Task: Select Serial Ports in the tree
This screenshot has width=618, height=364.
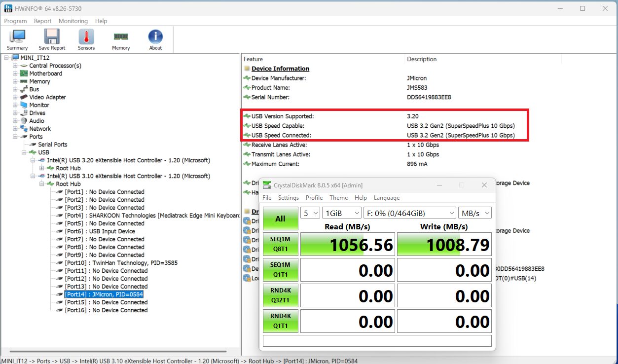Action: click(x=53, y=145)
